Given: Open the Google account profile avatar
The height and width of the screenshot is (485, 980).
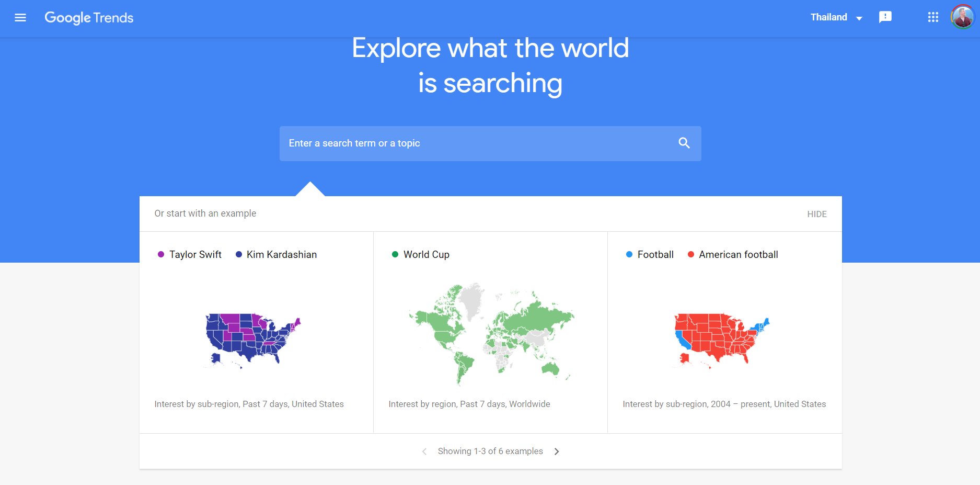Looking at the screenshot, I should 962,17.
